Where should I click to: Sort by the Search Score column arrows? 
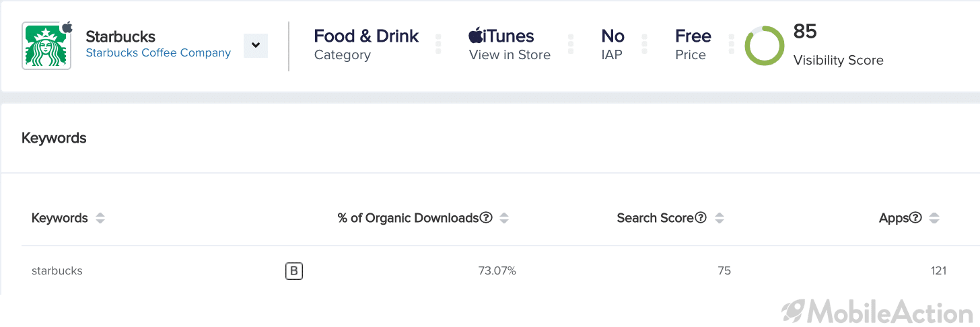coord(720,218)
